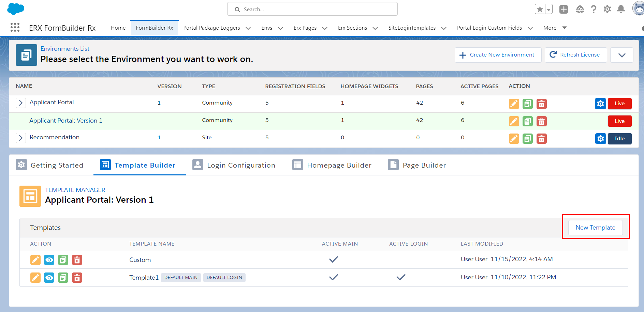Delete Template1 using the trash icon
The width and height of the screenshot is (644, 312).
[77, 278]
